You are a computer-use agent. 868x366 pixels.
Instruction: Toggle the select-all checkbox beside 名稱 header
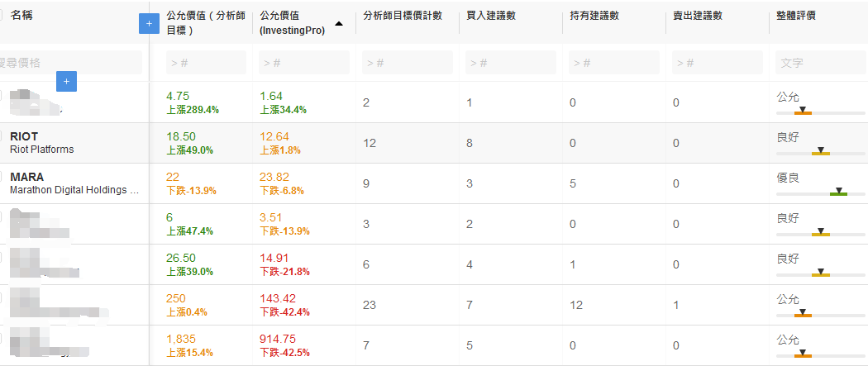click(x=2, y=16)
